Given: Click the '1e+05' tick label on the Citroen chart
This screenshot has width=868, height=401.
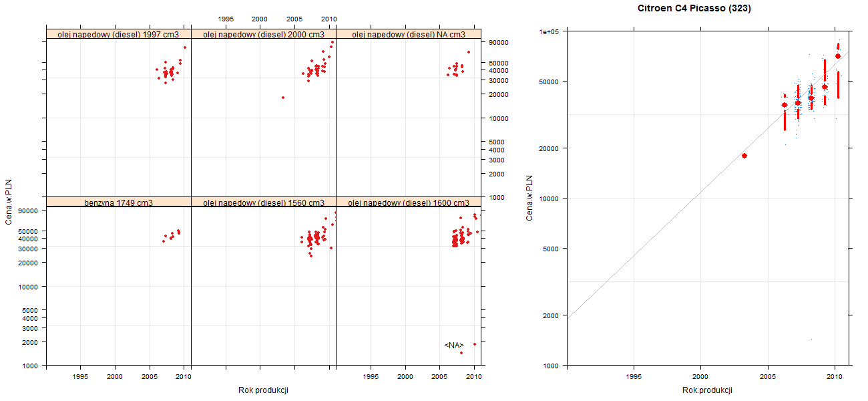Looking at the screenshot, I should [x=550, y=31].
